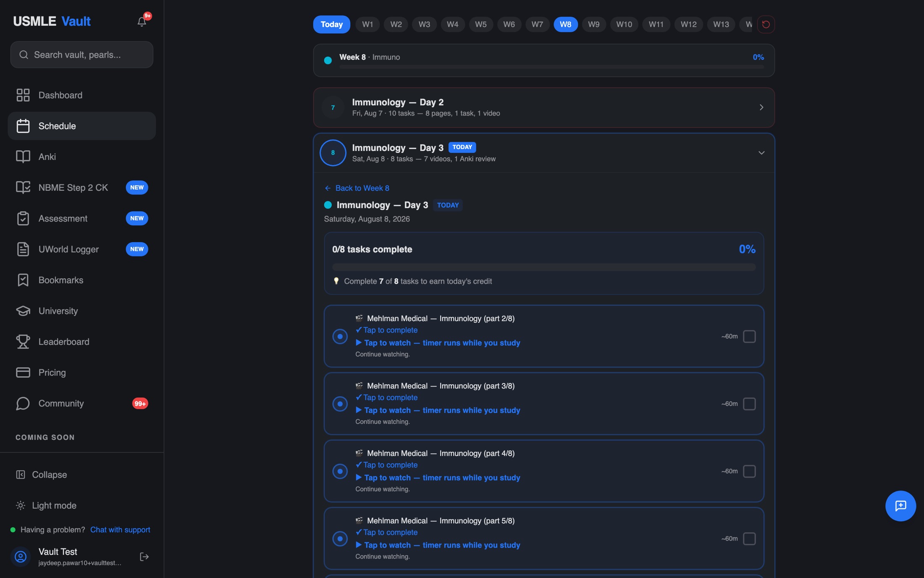This screenshot has width=924, height=578.
Task: Click the 0/8 tasks complete progress bar
Action: (544, 267)
